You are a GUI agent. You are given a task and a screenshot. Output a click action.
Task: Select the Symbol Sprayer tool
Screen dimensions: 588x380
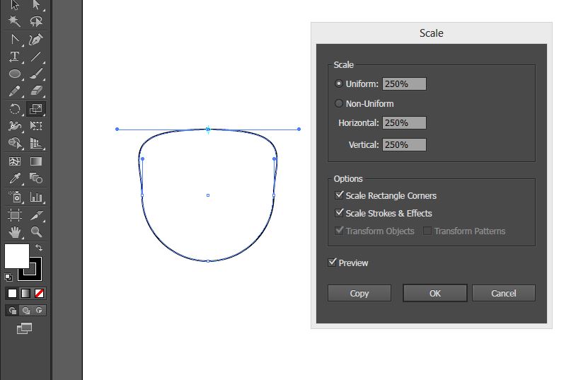[x=15, y=197]
